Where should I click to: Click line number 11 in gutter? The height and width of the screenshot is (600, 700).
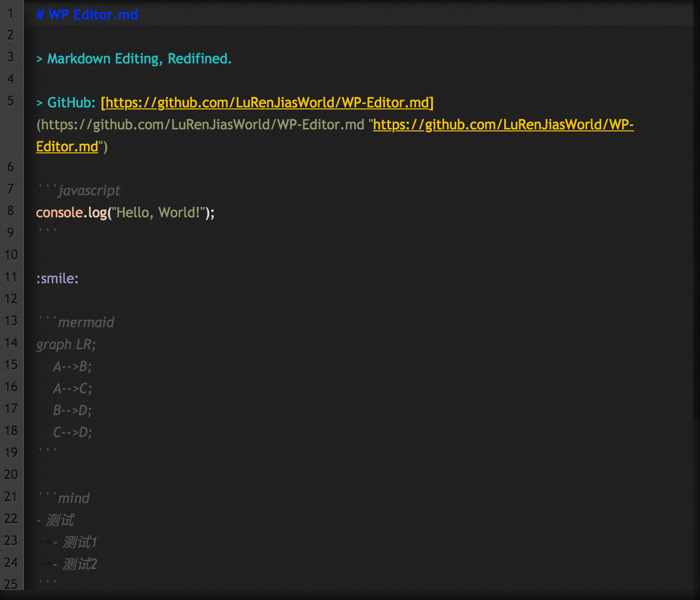11,277
